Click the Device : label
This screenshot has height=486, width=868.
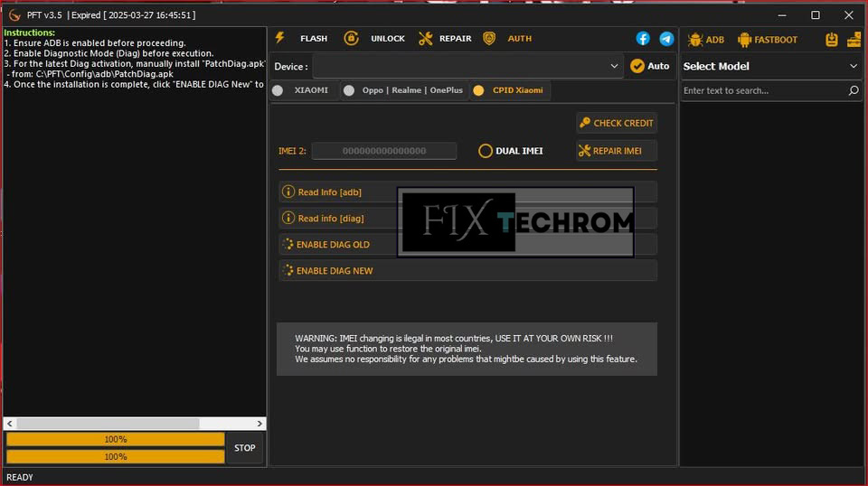tap(291, 66)
